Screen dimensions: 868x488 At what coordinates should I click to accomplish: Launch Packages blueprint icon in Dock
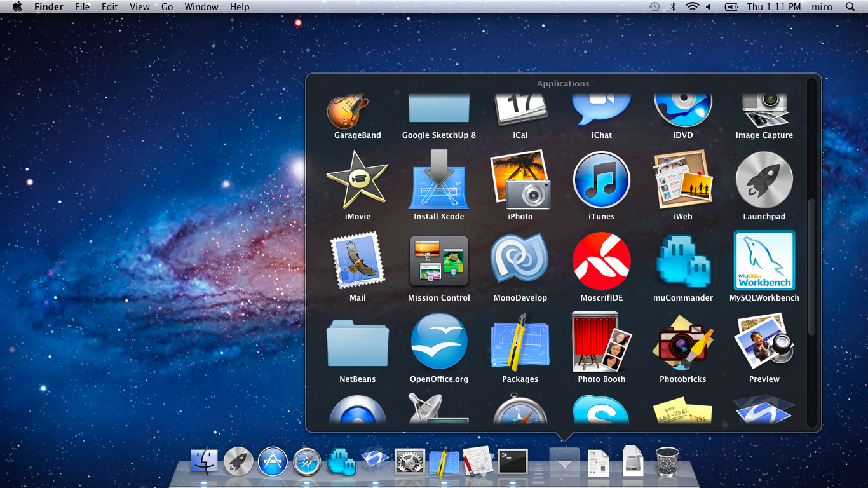[x=444, y=461]
